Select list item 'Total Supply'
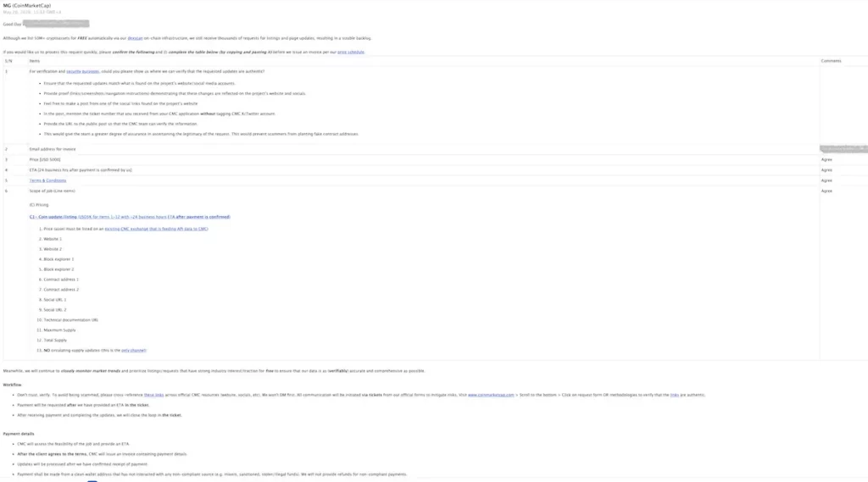This screenshot has width=868, height=482. 55,341
